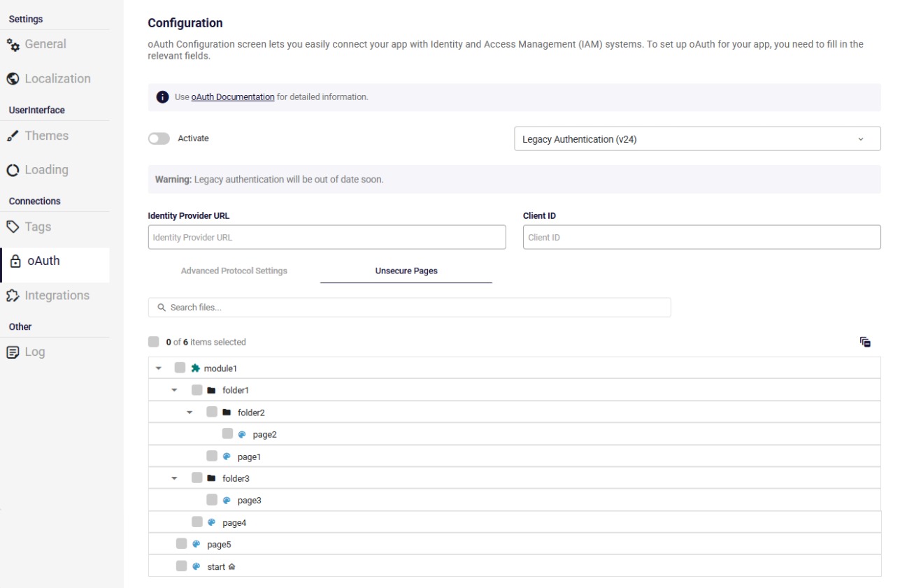The width and height of the screenshot is (907, 588).
Task: Click the expand-all icon above file tree
Action: 865,342
